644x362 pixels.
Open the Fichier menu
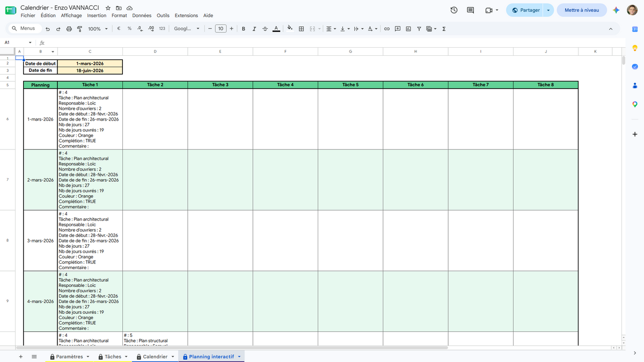28,16
